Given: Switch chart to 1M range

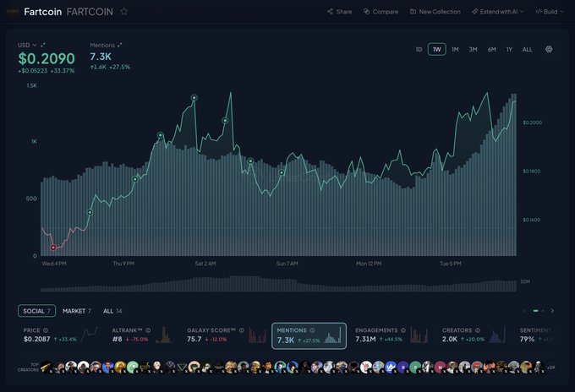Looking at the screenshot, I should (x=455, y=50).
